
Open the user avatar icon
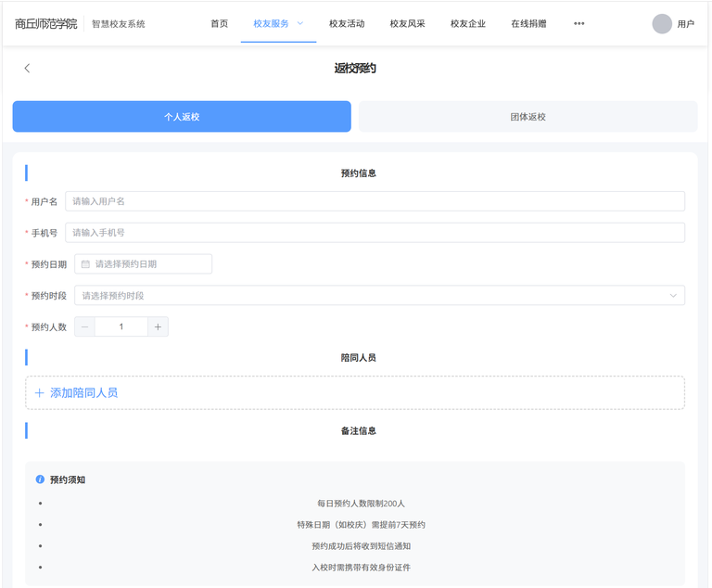(x=662, y=24)
